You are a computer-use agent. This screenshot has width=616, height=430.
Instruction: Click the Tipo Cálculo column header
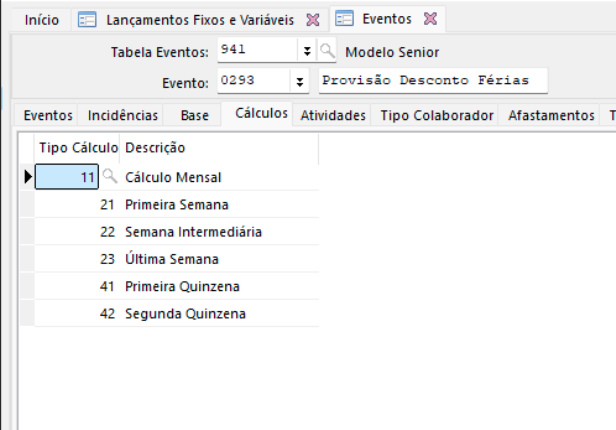[x=78, y=148]
